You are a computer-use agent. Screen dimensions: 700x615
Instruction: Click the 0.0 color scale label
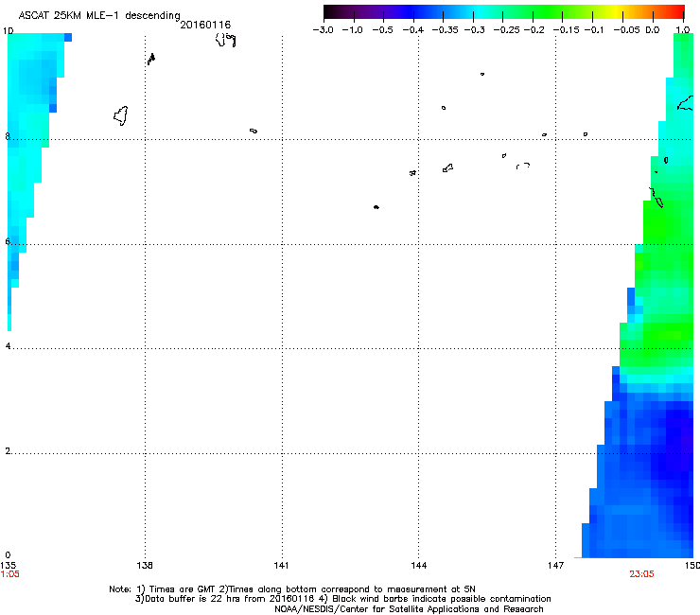653,30
